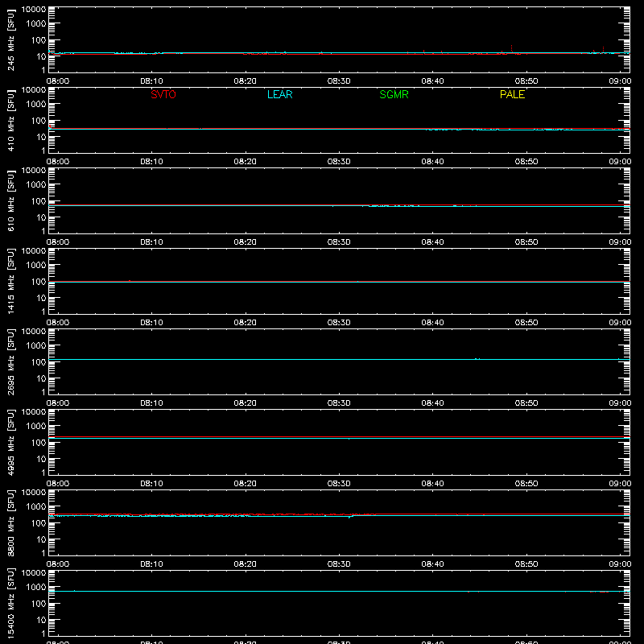The image size is (644, 644).
Task: Click the 100 tick of 8800 MHz panel
Action: tap(39, 523)
